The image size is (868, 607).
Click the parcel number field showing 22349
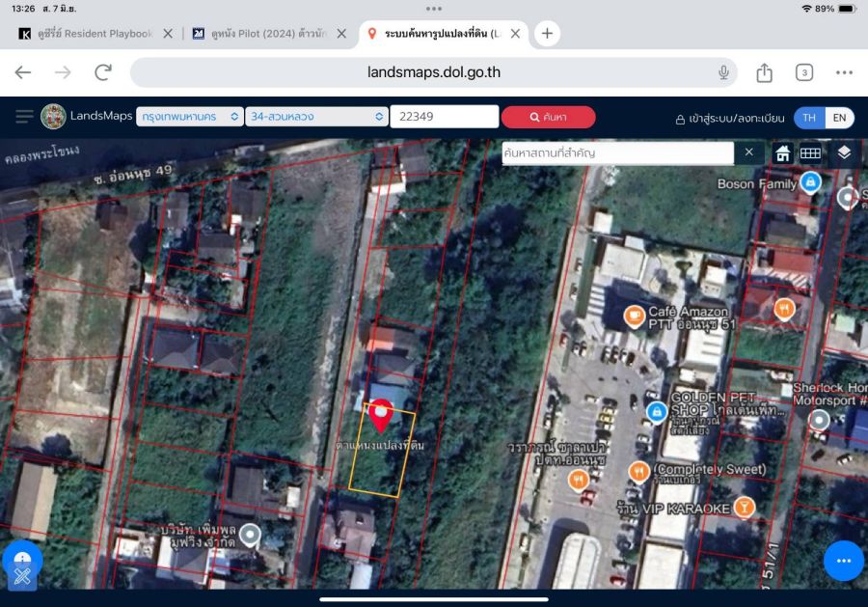pyautogui.click(x=444, y=117)
